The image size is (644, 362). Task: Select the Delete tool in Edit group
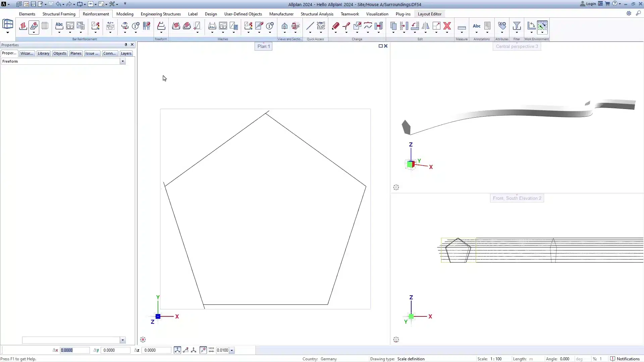(x=447, y=26)
